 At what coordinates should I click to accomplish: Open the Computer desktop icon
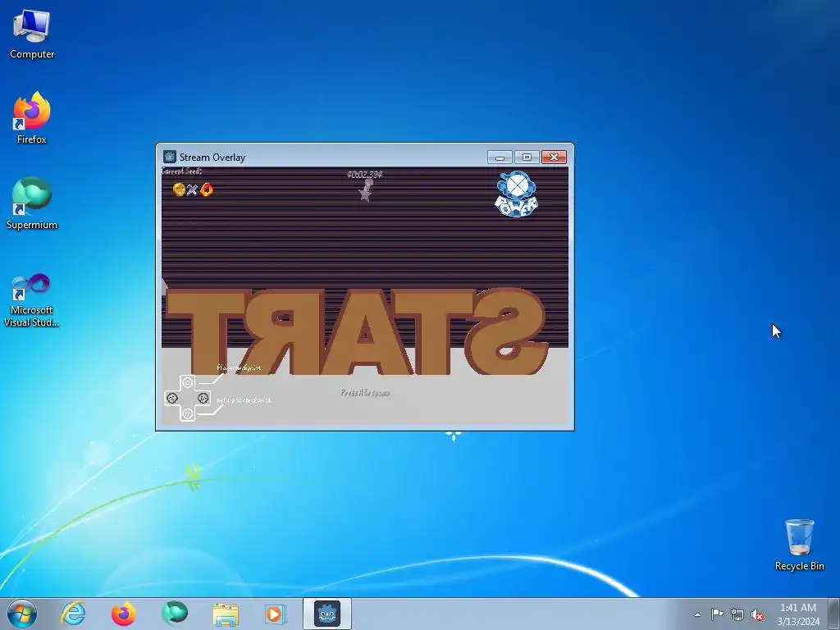[32, 34]
